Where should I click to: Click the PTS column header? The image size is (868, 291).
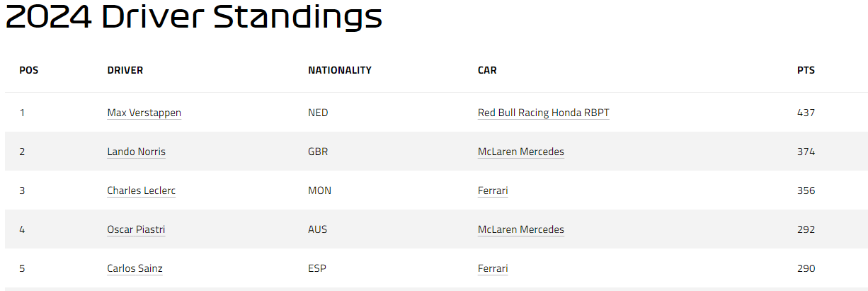(x=806, y=70)
